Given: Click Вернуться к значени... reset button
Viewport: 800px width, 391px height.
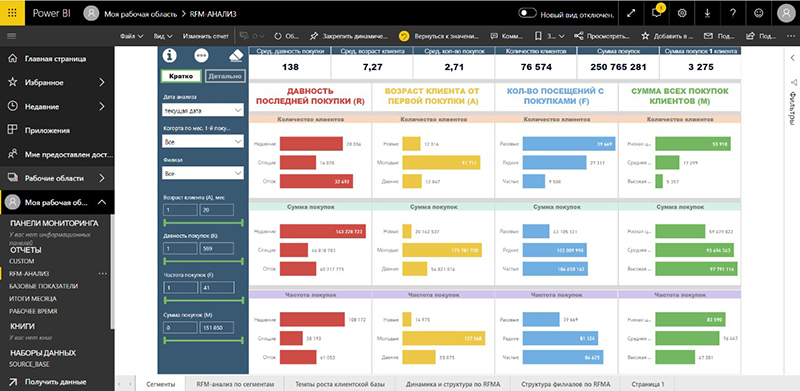Looking at the screenshot, I should pyautogui.click(x=440, y=36).
